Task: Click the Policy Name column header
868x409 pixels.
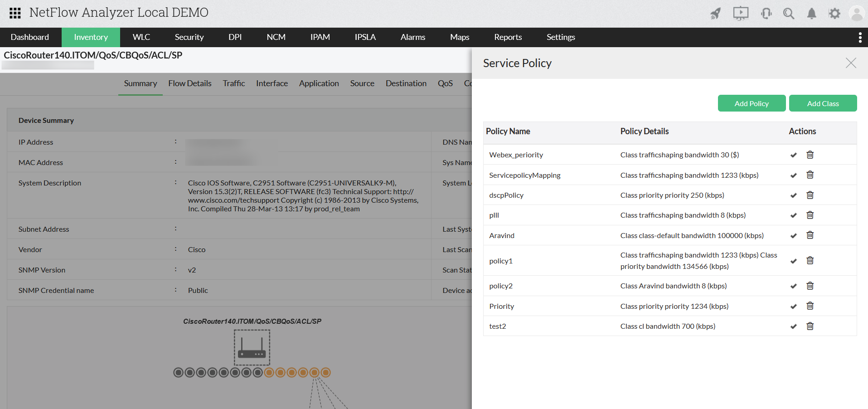Action: tap(508, 131)
